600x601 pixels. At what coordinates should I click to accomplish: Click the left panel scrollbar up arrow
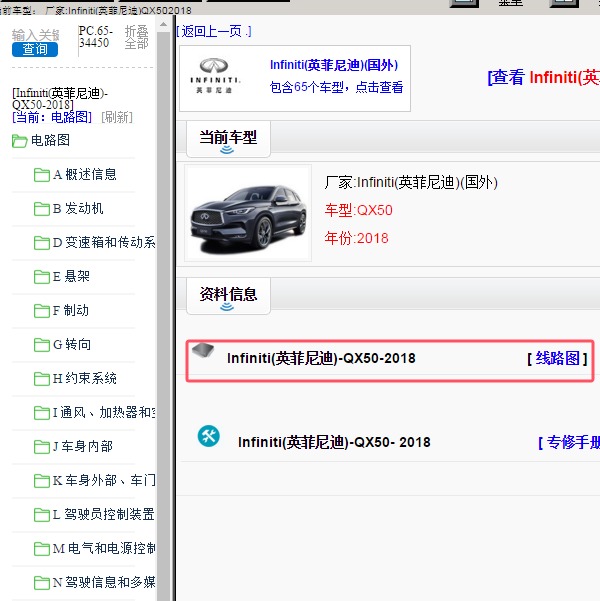[x=163, y=24]
